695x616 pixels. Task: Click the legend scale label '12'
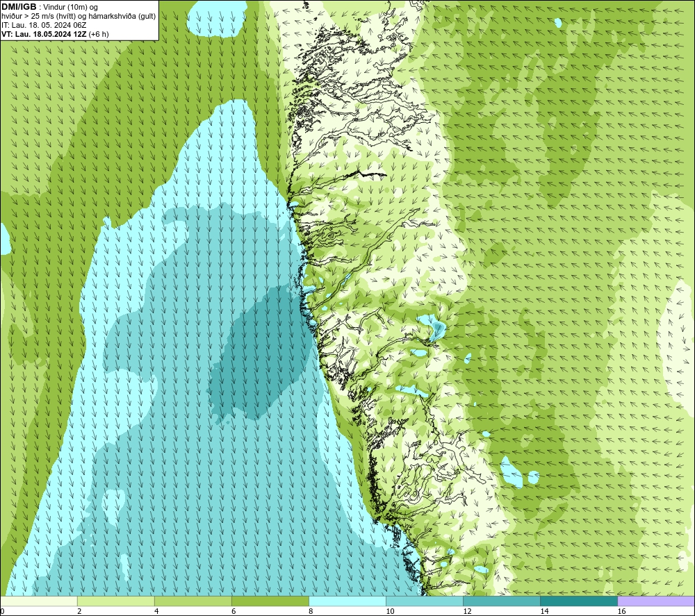click(x=467, y=611)
